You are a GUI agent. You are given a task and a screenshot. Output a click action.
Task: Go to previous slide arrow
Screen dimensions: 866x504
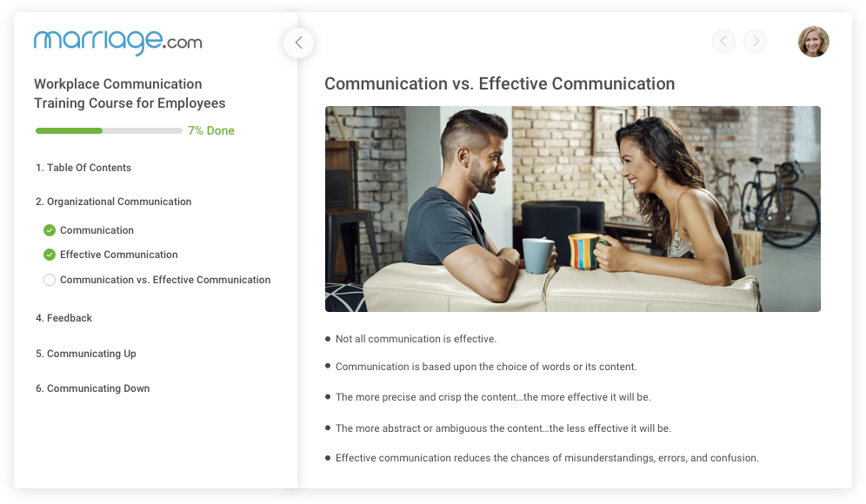tap(723, 41)
